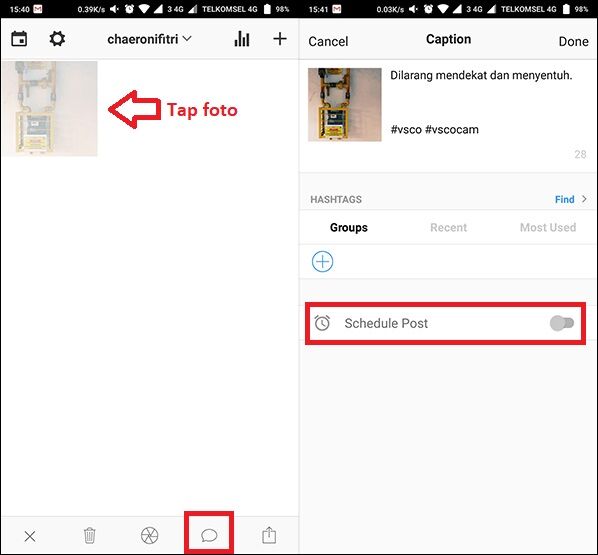Open the shutter edit icon in bottom bar
This screenshot has height=555, width=598.
tap(150, 536)
